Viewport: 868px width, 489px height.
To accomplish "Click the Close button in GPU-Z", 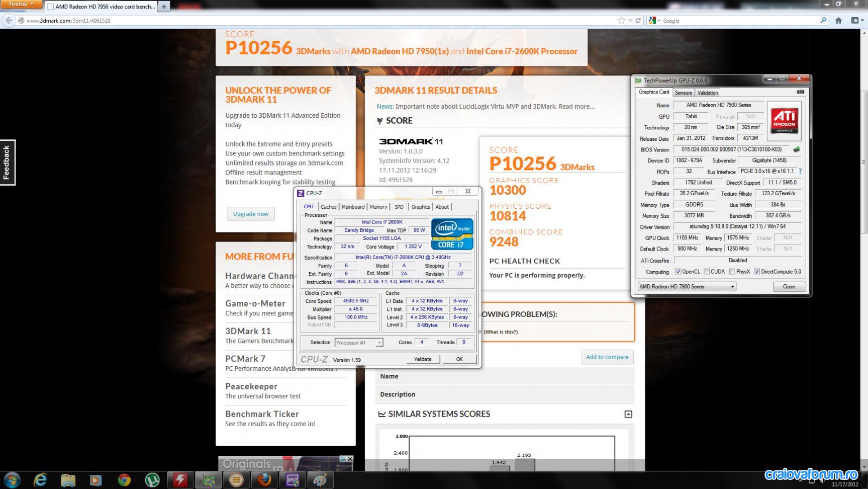I will point(789,286).
